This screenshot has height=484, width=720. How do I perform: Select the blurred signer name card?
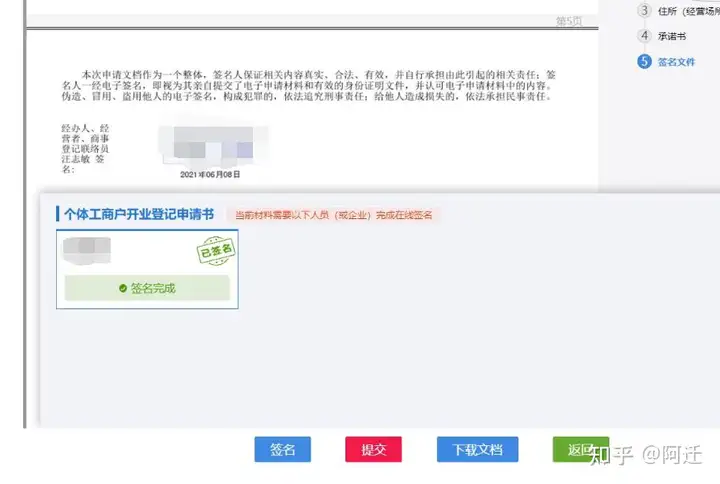(147, 270)
